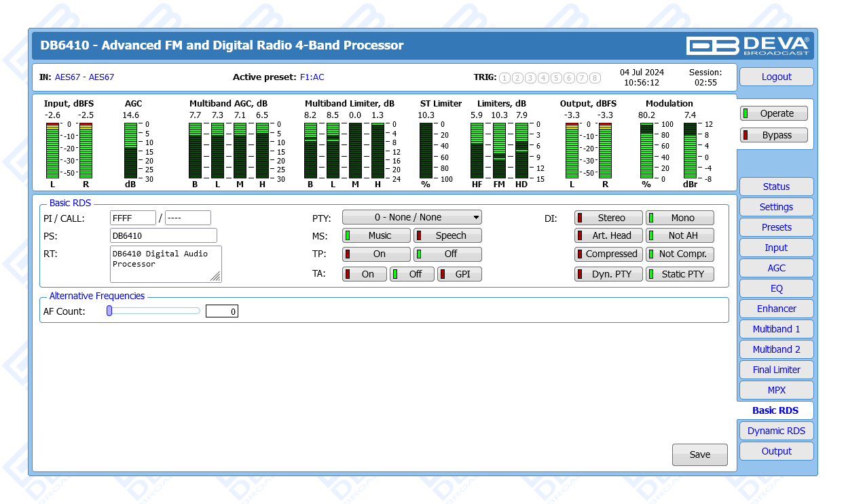The height and width of the screenshot is (504, 846).
Task: Click trigger indicator number 4
Action: click(543, 78)
